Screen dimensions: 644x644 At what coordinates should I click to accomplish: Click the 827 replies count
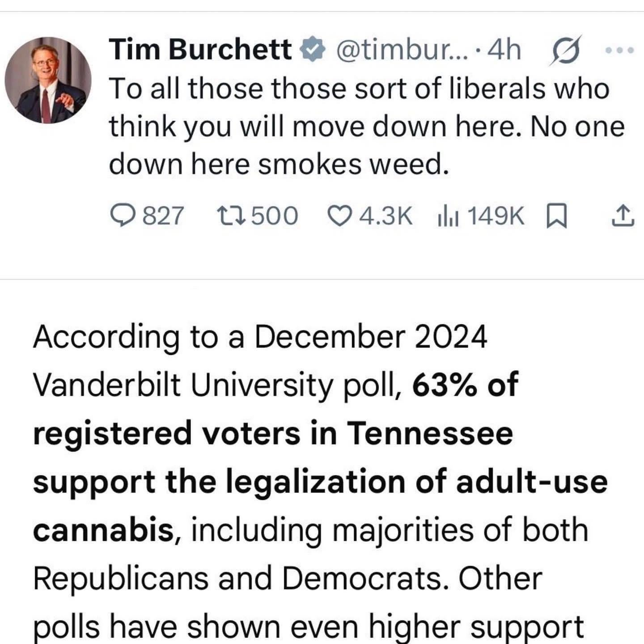[163, 216]
